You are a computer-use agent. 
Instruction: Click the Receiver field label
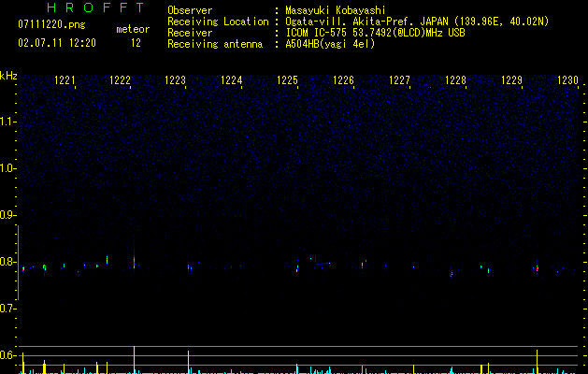tap(190, 33)
